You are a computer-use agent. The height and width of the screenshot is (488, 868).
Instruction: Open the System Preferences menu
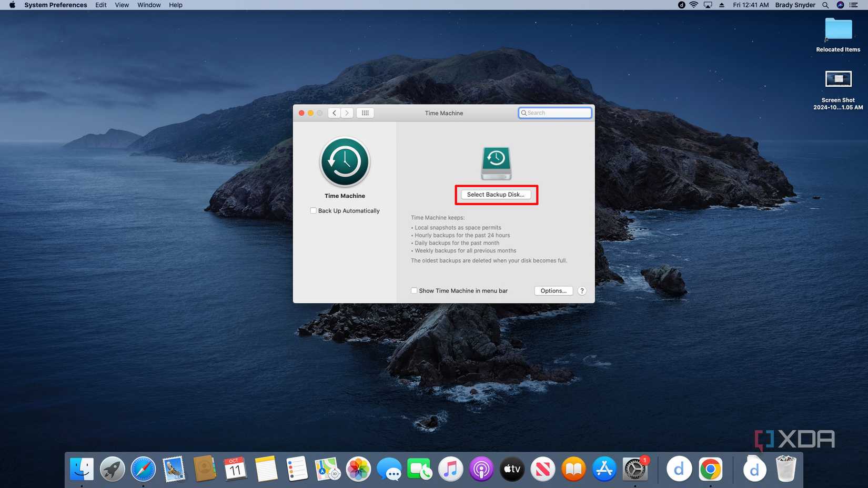(x=56, y=5)
